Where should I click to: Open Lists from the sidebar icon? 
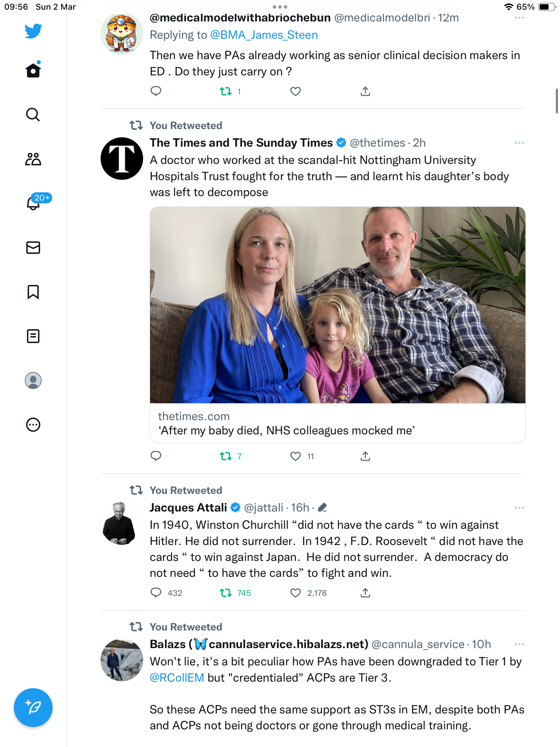tap(33, 336)
